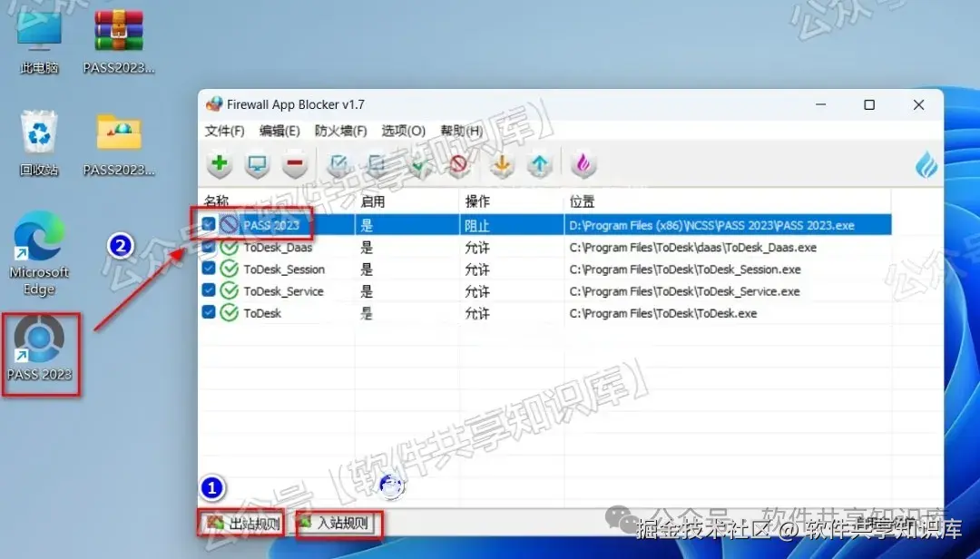The height and width of the screenshot is (559, 980).
Task: Open the 防火墙(F) menu
Action: (340, 132)
